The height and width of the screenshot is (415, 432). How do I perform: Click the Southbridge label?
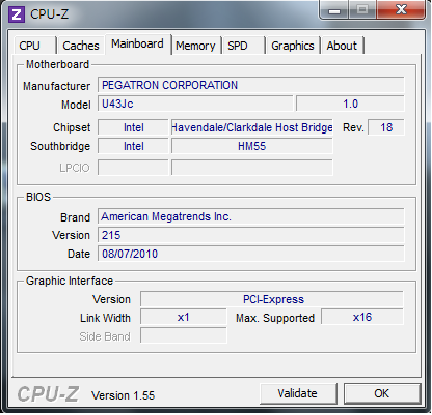coord(60,146)
